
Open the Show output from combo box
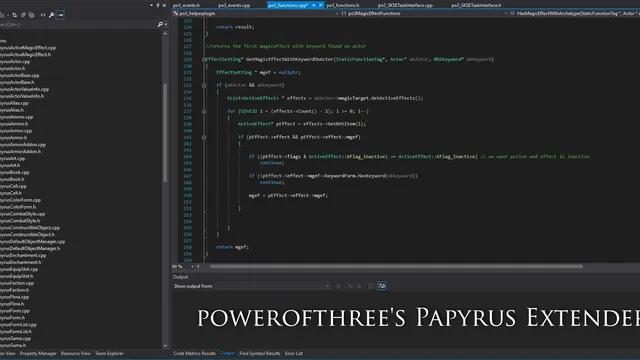(x=273, y=286)
